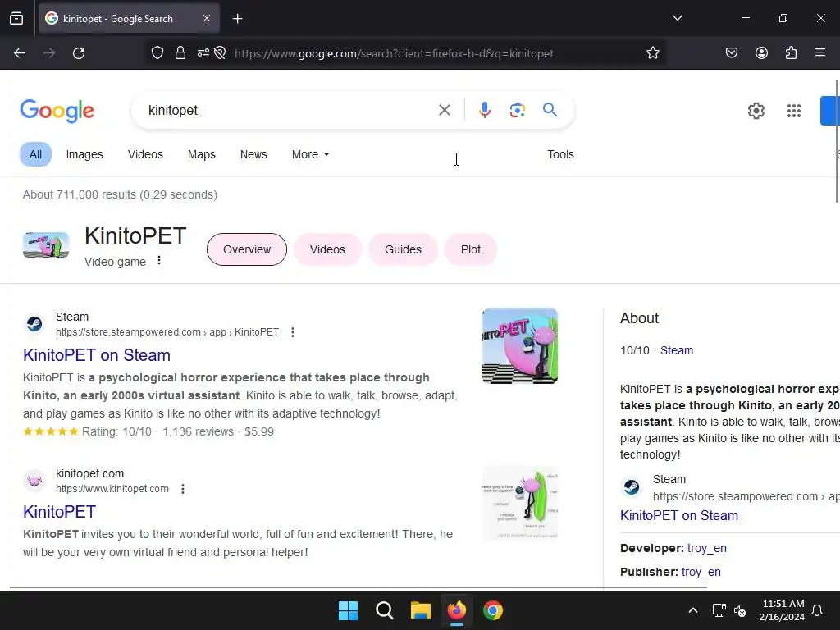This screenshot has height=630, width=840.
Task: Open the Save to Pocket icon
Action: coord(731,53)
